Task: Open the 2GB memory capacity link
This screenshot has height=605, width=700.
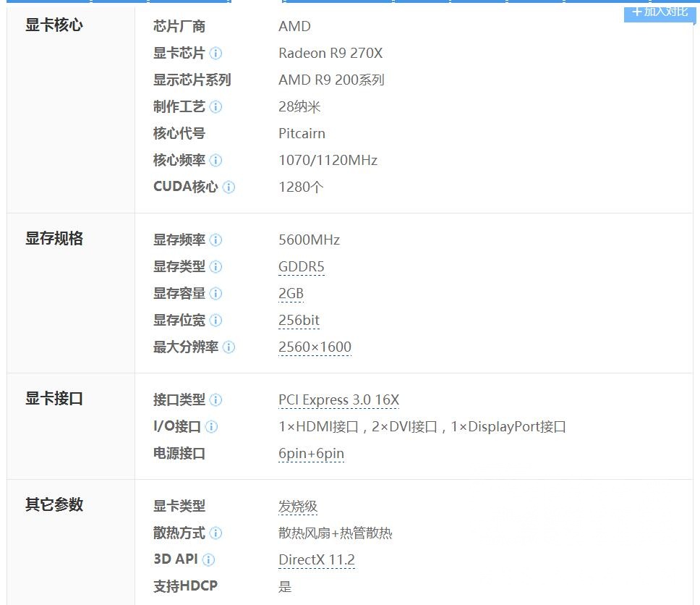Action: pyautogui.click(x=291, y=293)
